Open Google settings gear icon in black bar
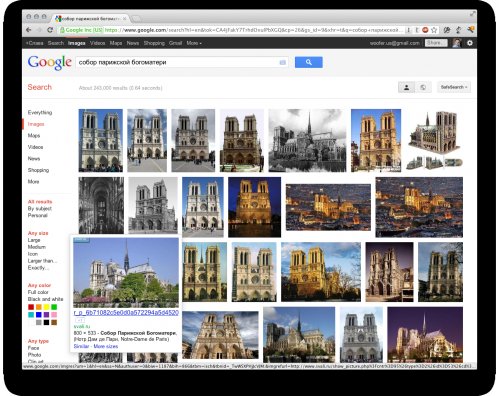Screen dimensions: 499x396 470,43
